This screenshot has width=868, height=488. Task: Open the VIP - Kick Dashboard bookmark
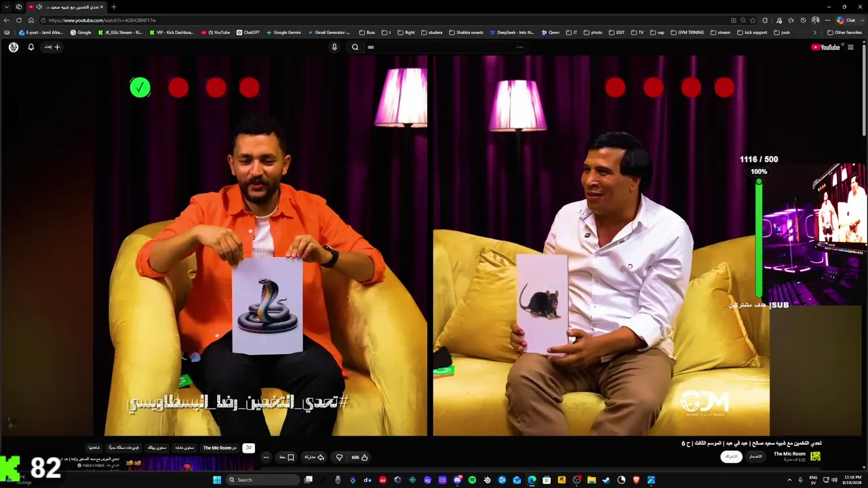click(x=172, y=33)
